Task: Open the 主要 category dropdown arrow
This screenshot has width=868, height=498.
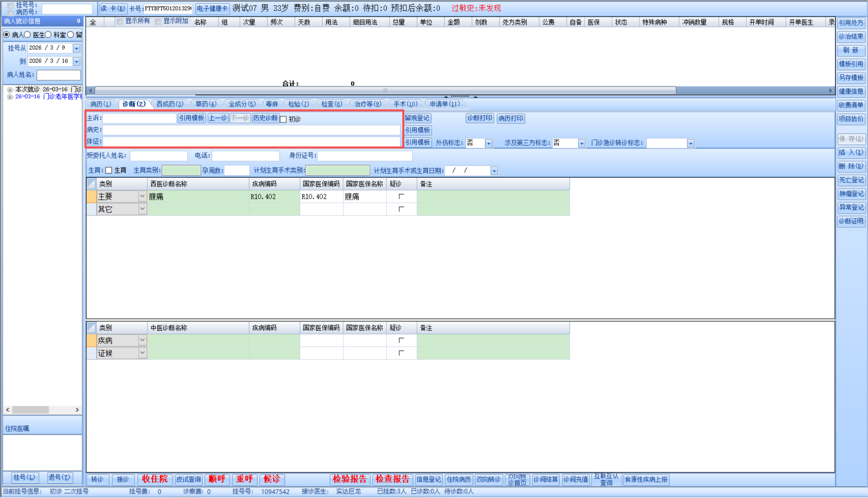Action: click(x=142, y=196)
